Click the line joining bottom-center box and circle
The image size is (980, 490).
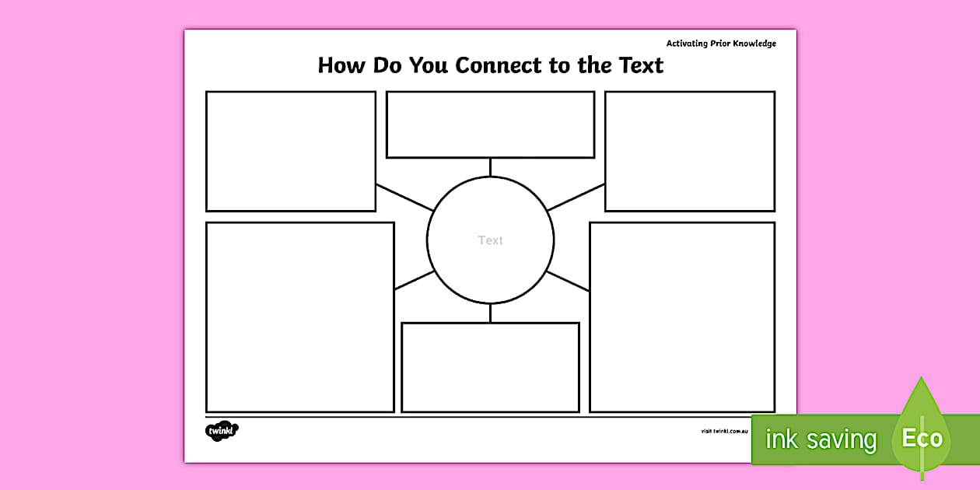click(490, 313)
